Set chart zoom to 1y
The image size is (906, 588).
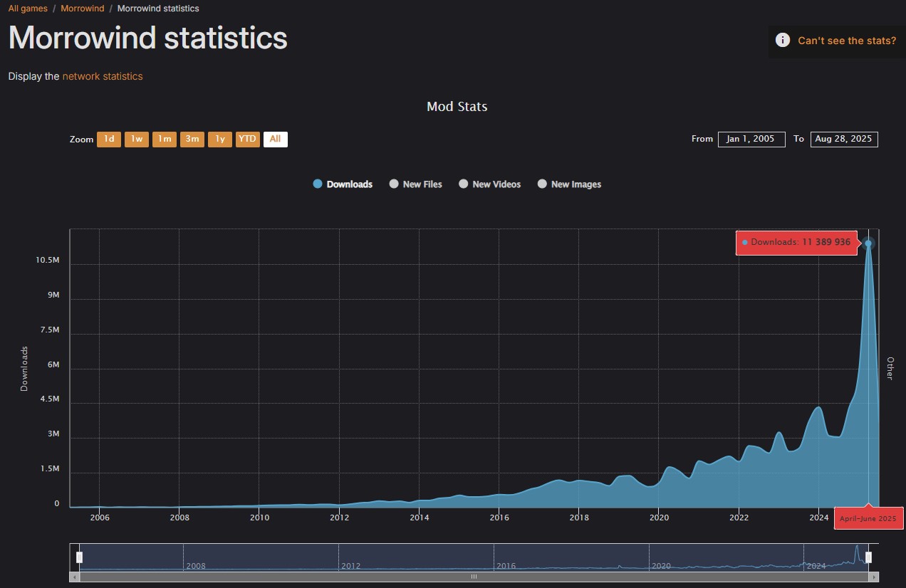(220, 140)
